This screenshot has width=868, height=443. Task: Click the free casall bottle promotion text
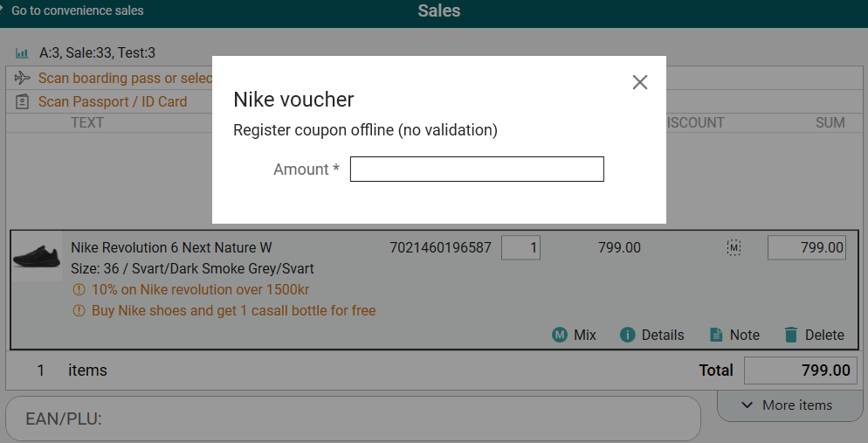tap(233, 311)
